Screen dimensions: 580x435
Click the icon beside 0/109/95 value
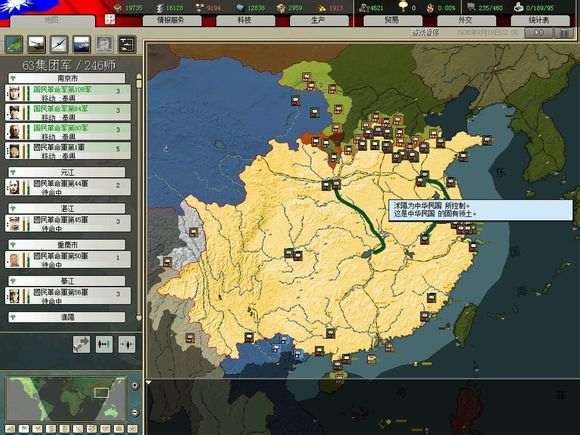point(519,7)
